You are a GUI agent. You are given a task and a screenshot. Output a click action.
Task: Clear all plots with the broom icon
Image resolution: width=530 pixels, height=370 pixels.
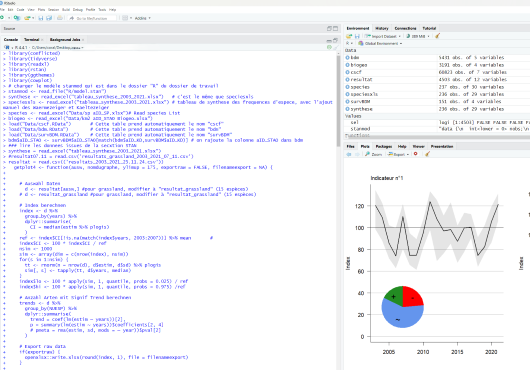[x=427, y=154]
